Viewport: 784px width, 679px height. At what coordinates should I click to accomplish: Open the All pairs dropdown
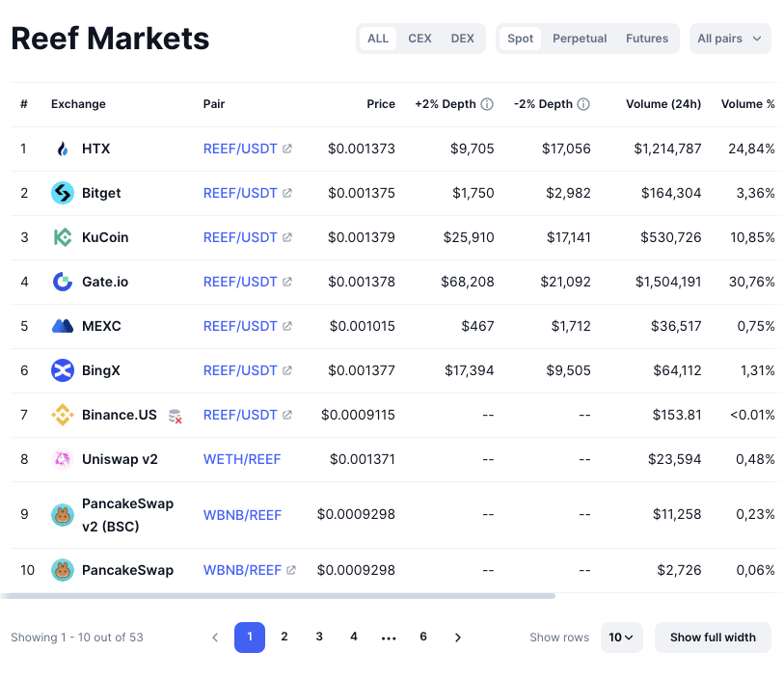(730, 39)
